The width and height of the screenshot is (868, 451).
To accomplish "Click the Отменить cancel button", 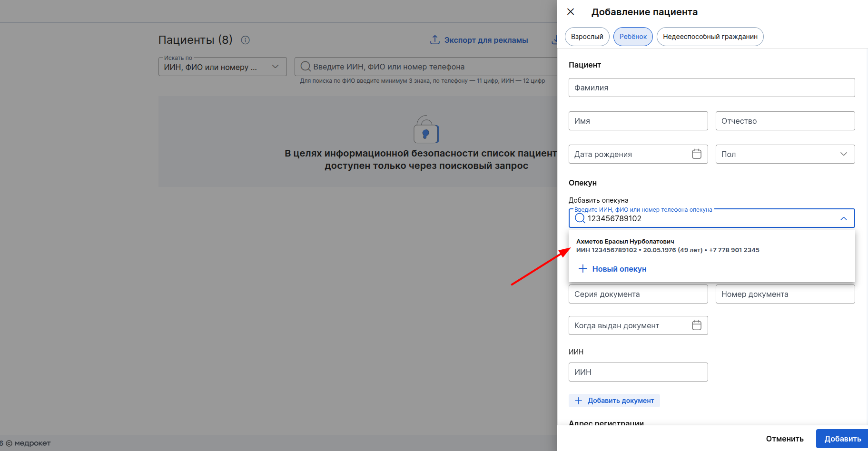I will pyautogui.click(x=784, y=439).
